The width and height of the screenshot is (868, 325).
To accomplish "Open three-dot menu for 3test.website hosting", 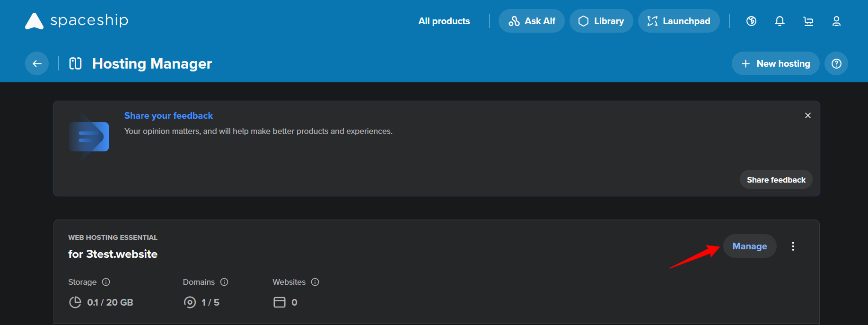I will [793, 246].
